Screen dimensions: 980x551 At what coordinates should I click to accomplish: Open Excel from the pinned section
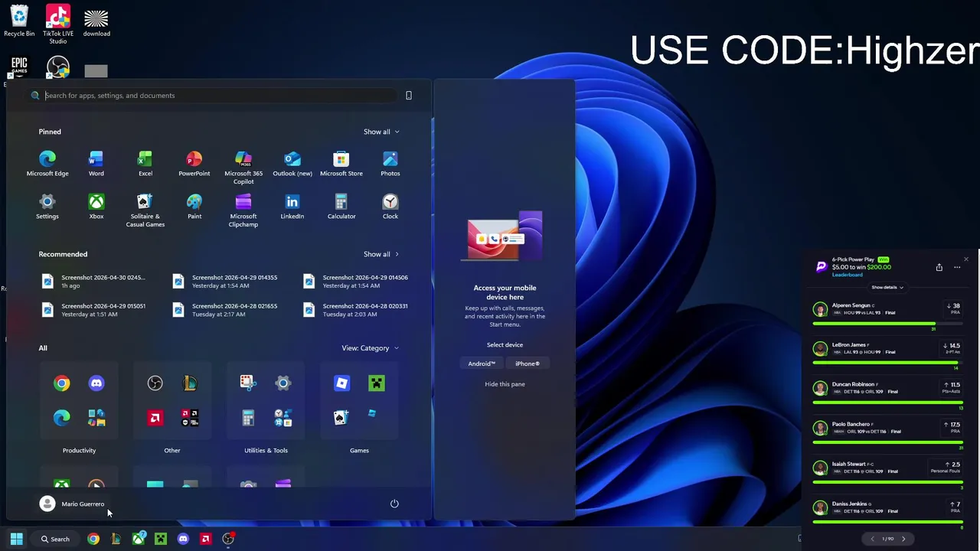145,164
